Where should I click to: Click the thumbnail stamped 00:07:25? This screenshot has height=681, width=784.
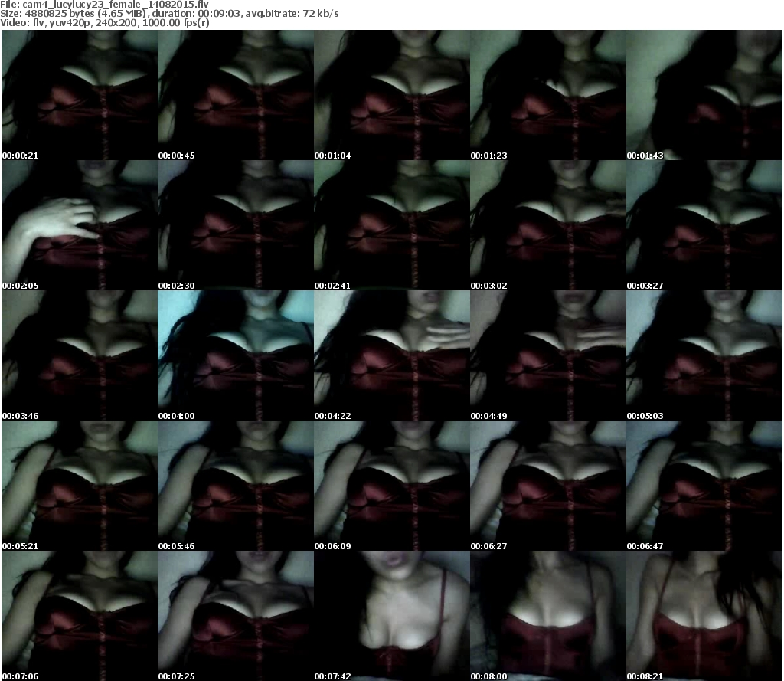[x=236, y=616]
